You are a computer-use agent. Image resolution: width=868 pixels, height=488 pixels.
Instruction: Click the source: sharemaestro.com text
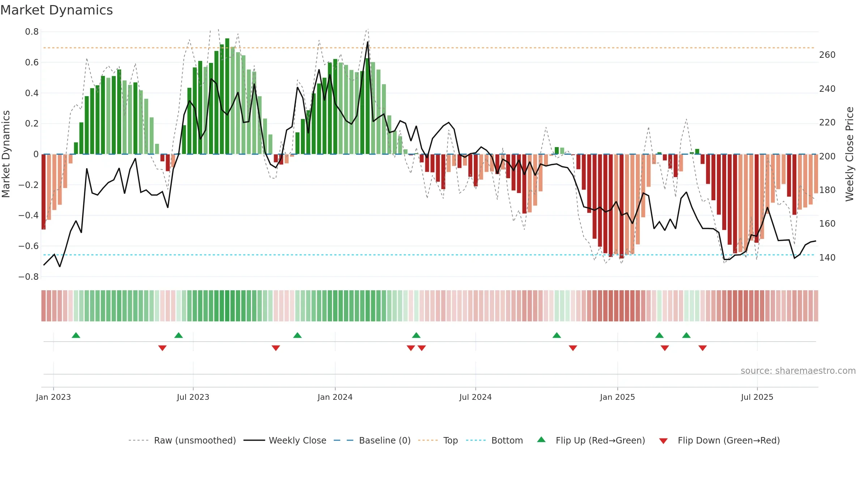click(798, 371)
